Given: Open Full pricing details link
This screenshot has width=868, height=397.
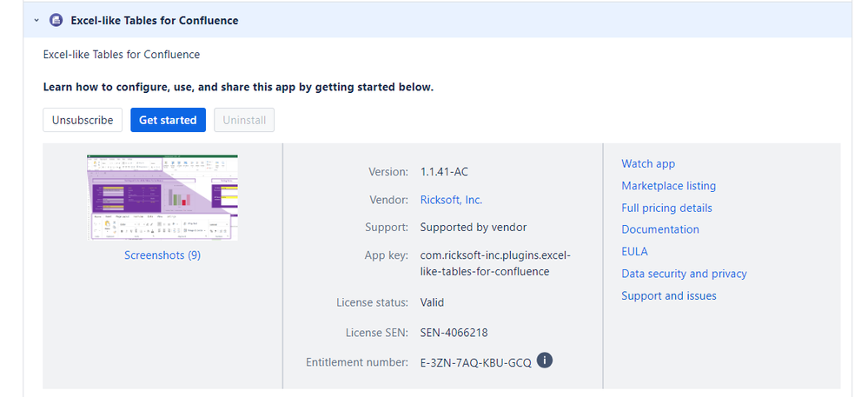Looking at the screenshot, I should pyautogui.click(x=666, y=208).
